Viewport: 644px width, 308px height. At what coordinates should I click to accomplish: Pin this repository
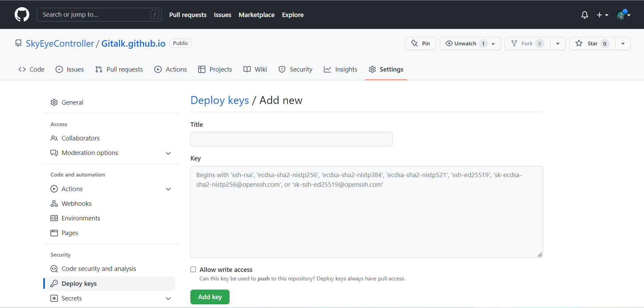click(420, 44)
